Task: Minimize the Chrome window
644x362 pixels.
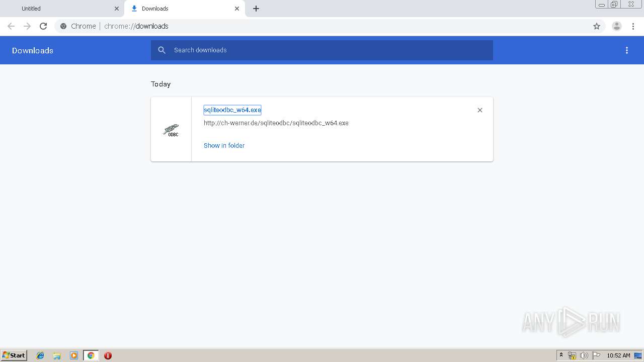Action: click(x=601, y=5)
